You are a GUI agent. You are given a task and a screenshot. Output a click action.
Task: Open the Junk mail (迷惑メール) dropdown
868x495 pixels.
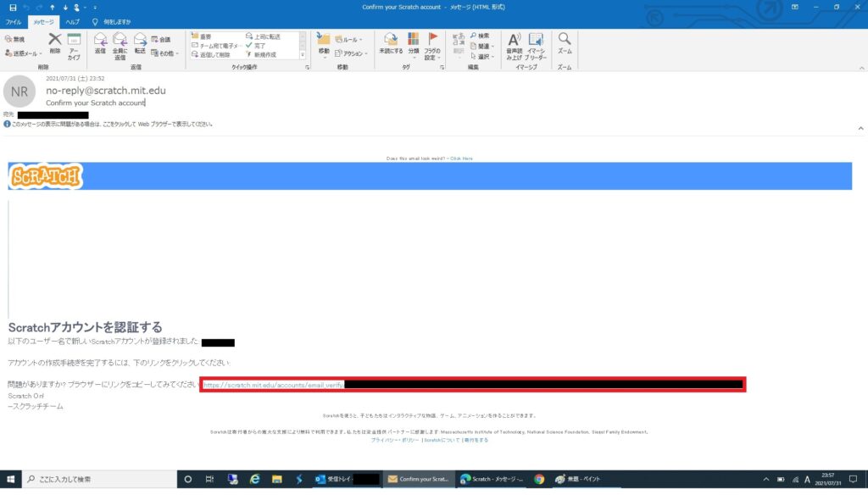point(23,53)
